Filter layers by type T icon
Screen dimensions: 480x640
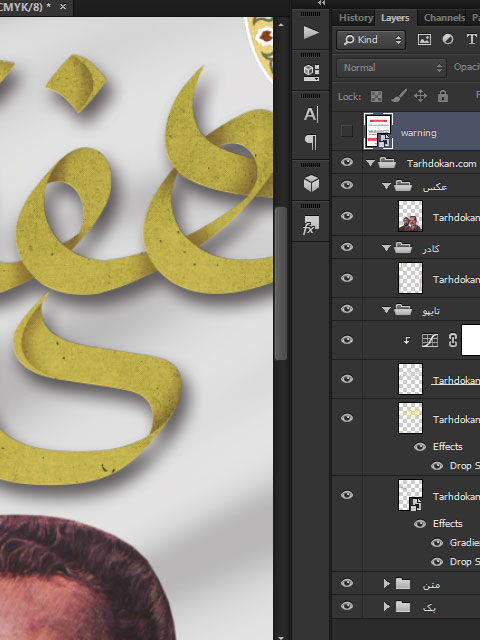(471, 40)
